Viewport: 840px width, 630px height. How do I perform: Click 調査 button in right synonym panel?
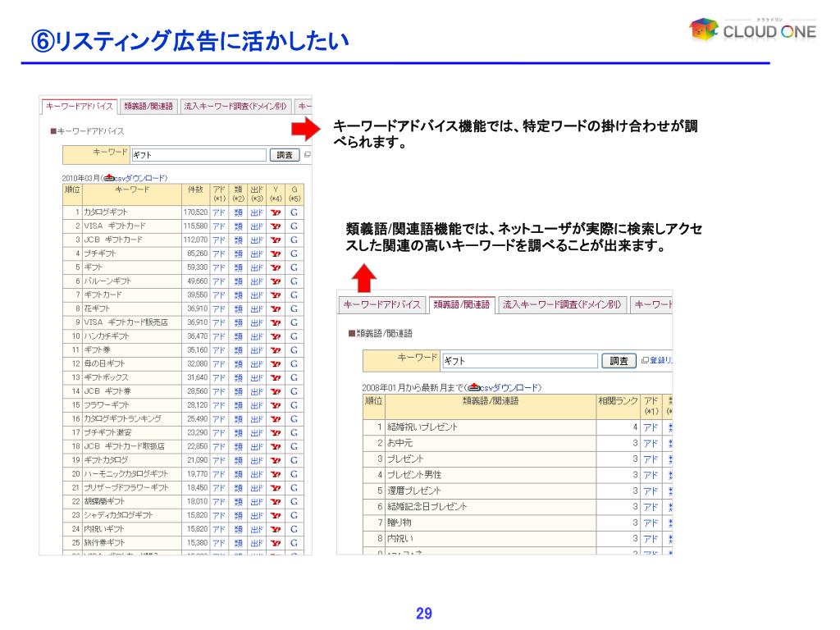(619, 361)
